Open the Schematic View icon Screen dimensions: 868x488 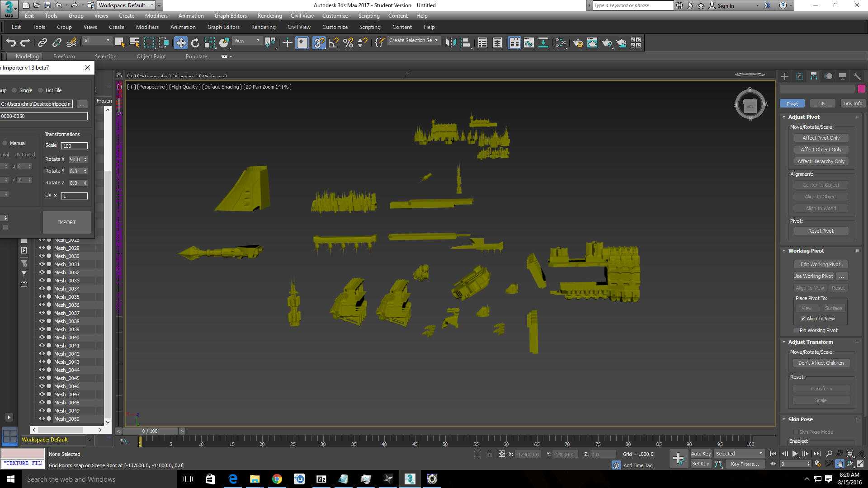pos(543,43)
